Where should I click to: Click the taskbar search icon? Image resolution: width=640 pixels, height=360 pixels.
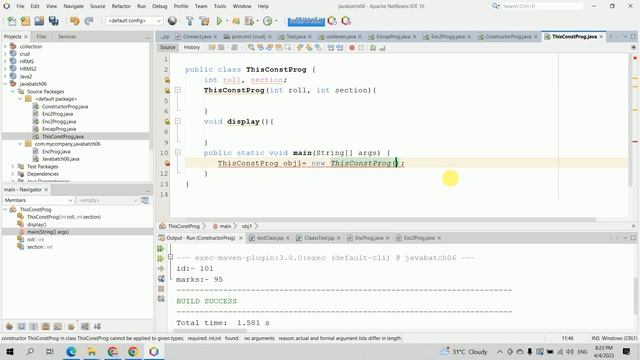click(x=30, y=351)
